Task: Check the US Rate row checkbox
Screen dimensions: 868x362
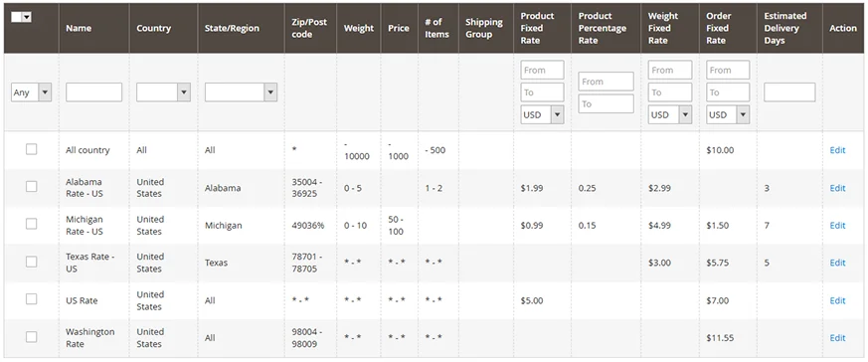Action: click(32, 299)
